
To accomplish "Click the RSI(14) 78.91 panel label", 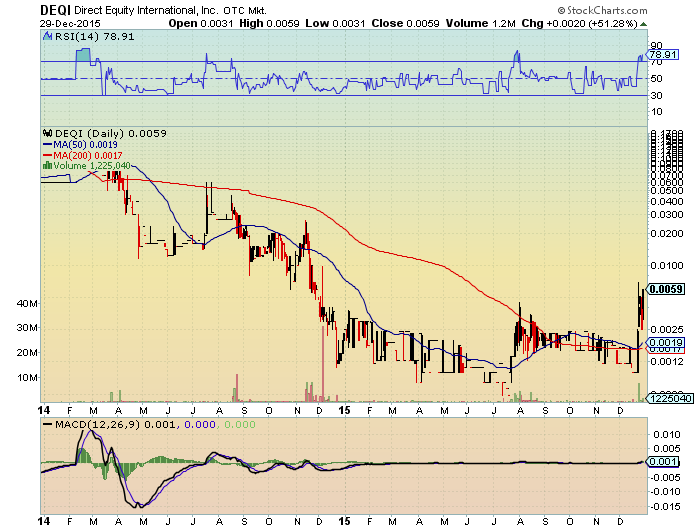I will [x=94, y=37].
